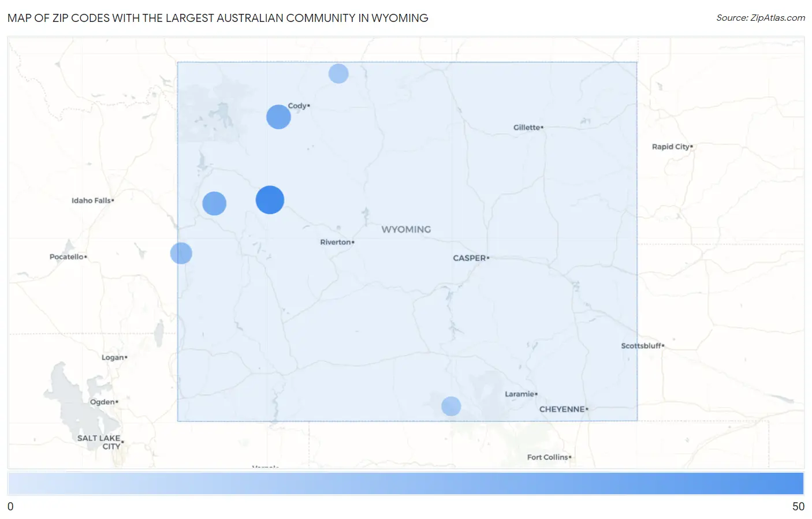The width and height of the screenshot is (812, 519).
Task: Click the Ogden city label
Action: click(x=102, y=402)
